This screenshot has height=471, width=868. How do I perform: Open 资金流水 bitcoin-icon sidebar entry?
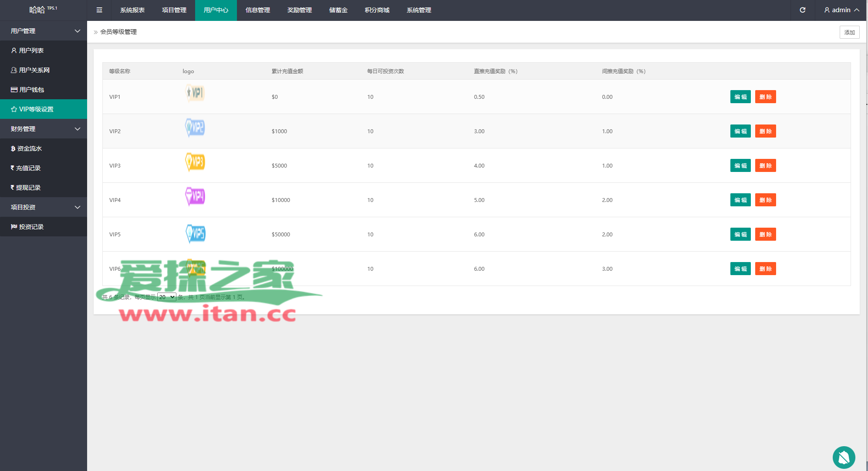pos(29,148)
